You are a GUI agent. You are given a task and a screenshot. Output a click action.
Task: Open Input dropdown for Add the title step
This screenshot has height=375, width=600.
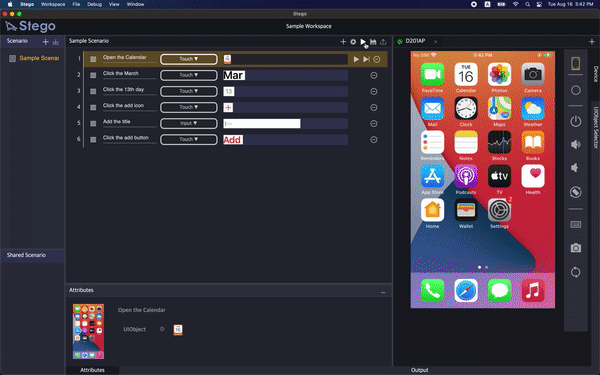[189, 123]
